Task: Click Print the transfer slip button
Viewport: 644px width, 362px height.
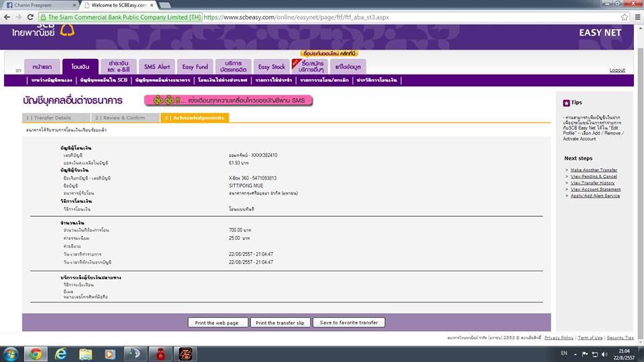Action: coord(280,322)
